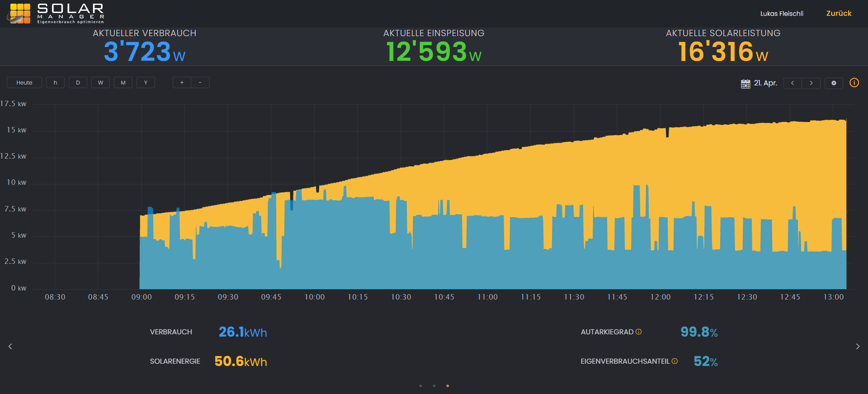
Task: Click the Zurück link
Action: (839, 14)
